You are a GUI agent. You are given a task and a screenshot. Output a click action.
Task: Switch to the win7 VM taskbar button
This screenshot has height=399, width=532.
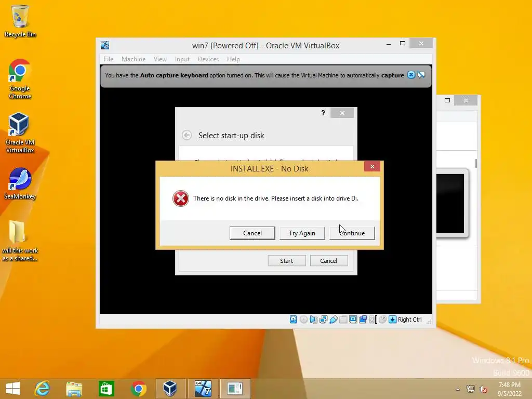(x=203, y=389)
